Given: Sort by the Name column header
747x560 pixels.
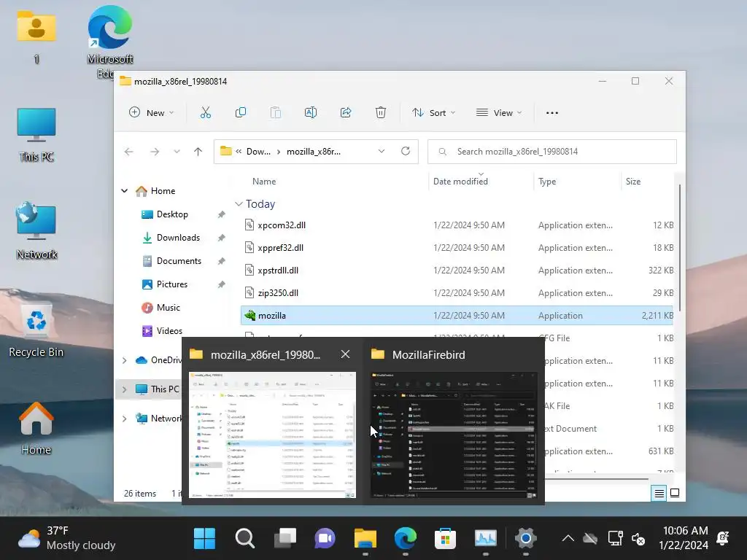Looking at the screenshot, I should (x=264, y=182).
